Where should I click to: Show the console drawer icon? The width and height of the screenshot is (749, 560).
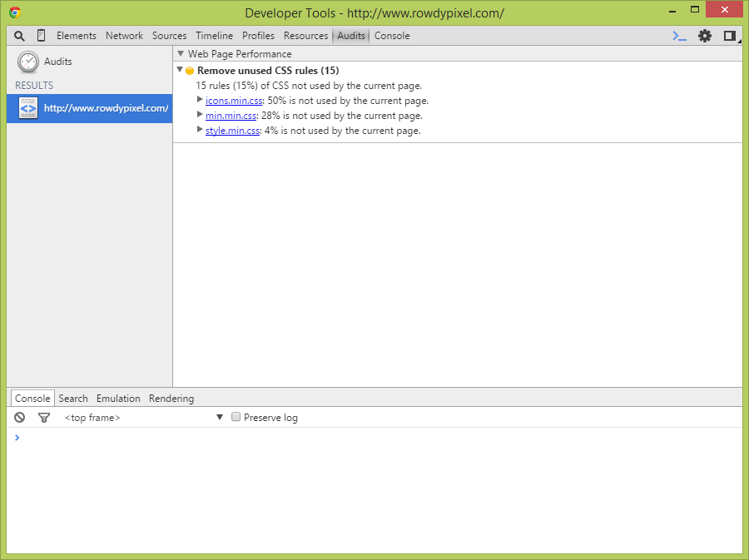coord(679,36)
